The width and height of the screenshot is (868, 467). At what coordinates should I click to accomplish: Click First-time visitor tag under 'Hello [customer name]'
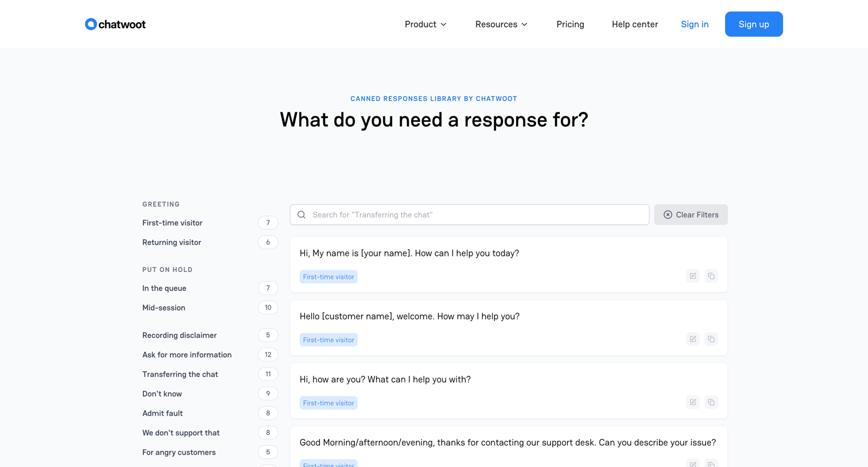(328, 340)
